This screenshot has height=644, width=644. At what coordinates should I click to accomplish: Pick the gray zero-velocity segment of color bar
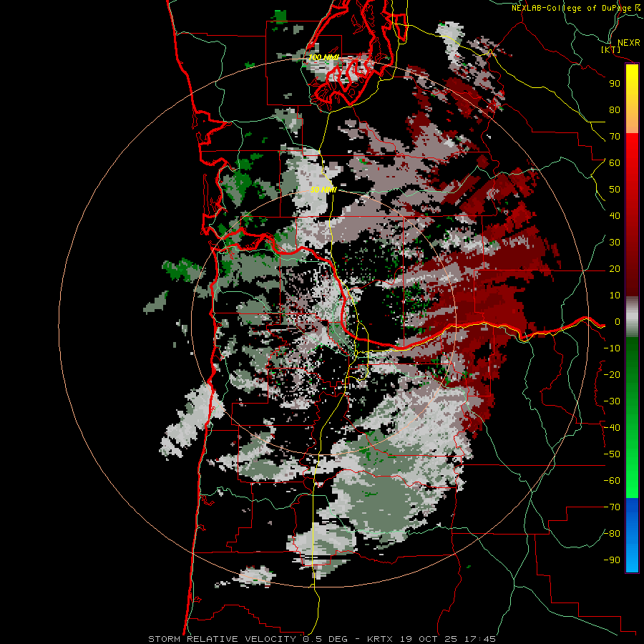point(632,317)
